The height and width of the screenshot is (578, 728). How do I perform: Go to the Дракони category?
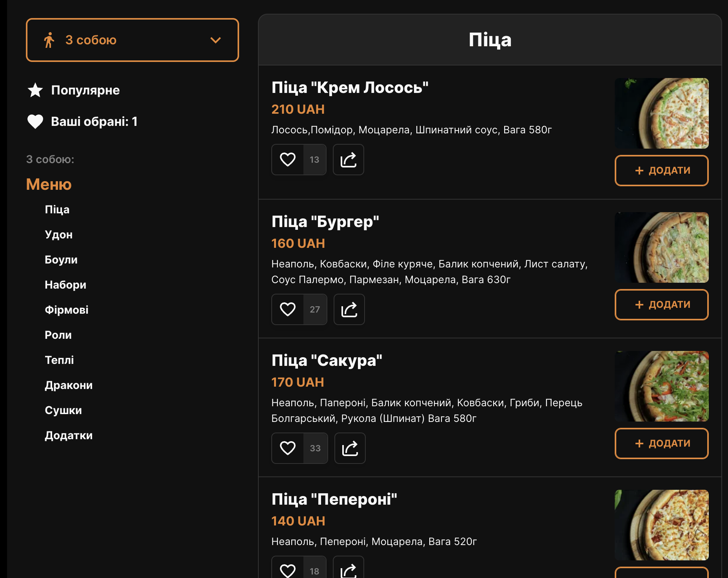pos(69,385)
